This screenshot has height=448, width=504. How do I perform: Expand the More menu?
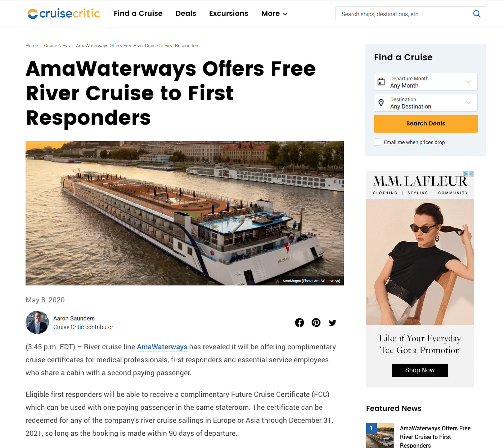click(274, 13)
